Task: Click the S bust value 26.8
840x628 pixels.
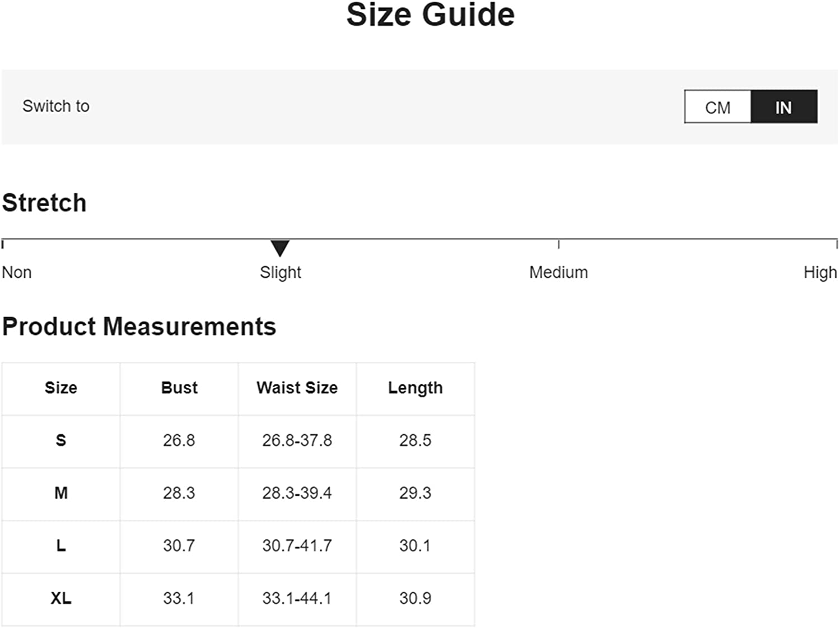Action: point(179,440)
